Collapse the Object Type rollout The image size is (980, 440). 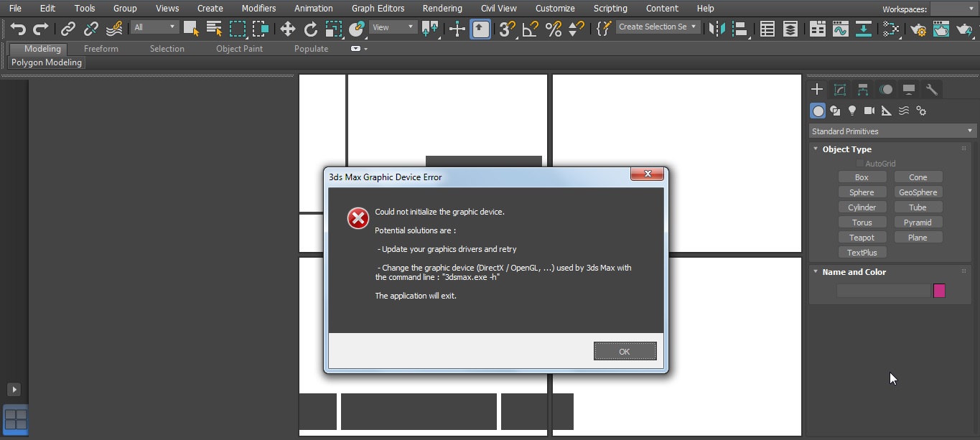click(846, 149)
